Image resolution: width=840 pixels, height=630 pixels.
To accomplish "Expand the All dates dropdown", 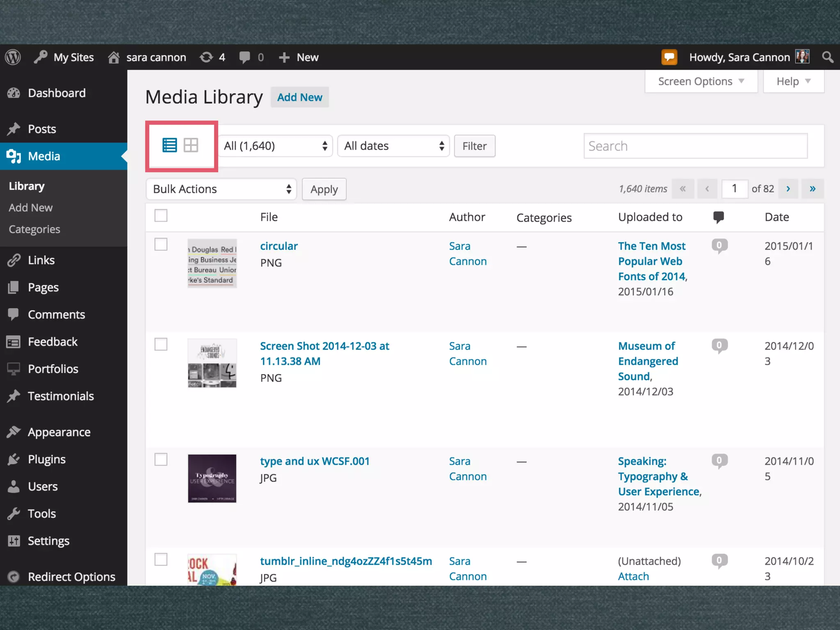I will [x=393, y=146].
